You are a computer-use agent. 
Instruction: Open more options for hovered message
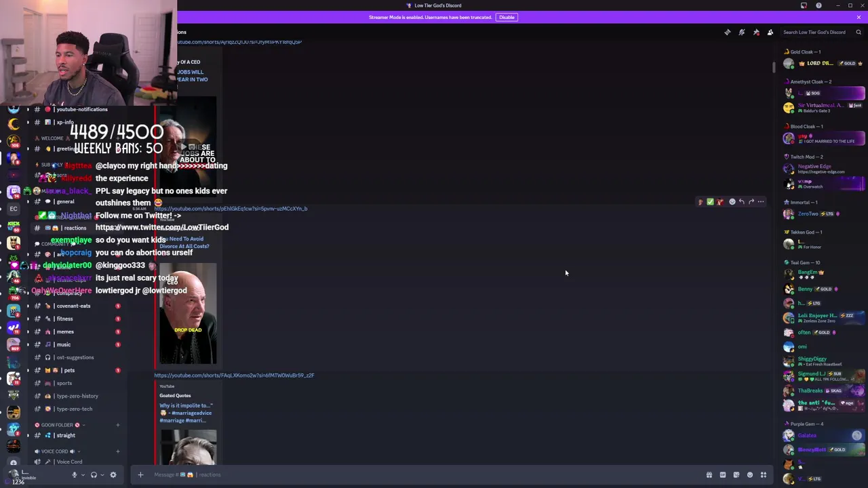pos(761,201)
